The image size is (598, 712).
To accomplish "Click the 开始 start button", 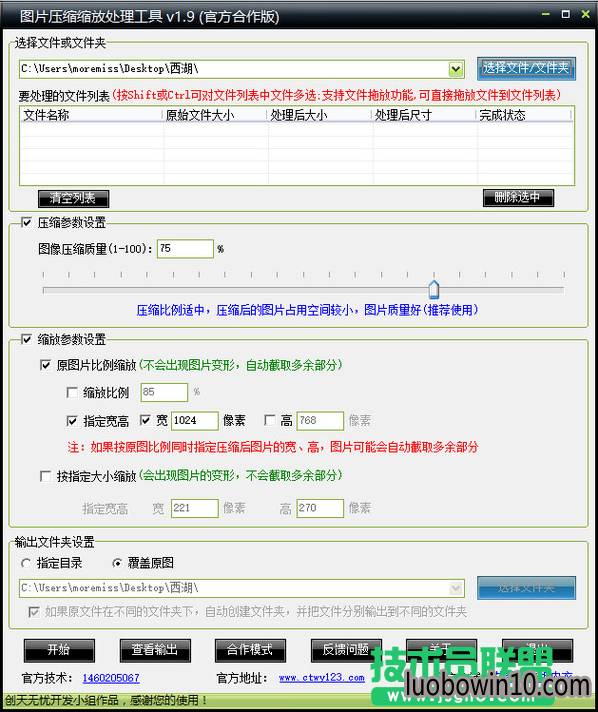I will pos(59,650).
